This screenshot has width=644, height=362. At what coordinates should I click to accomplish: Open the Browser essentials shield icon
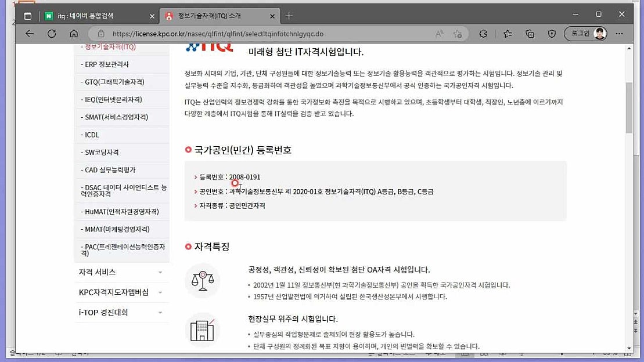pyautogui.click(x=552, y=34)
